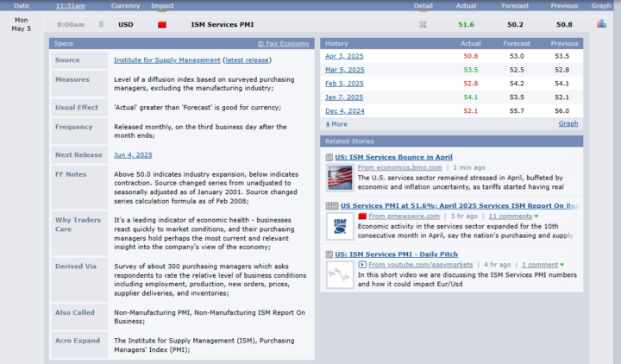Viewport: 621px width, 364px height.
Task: Open Next Release Jun 4, 2025 link
Action: (x=133, y=155)
